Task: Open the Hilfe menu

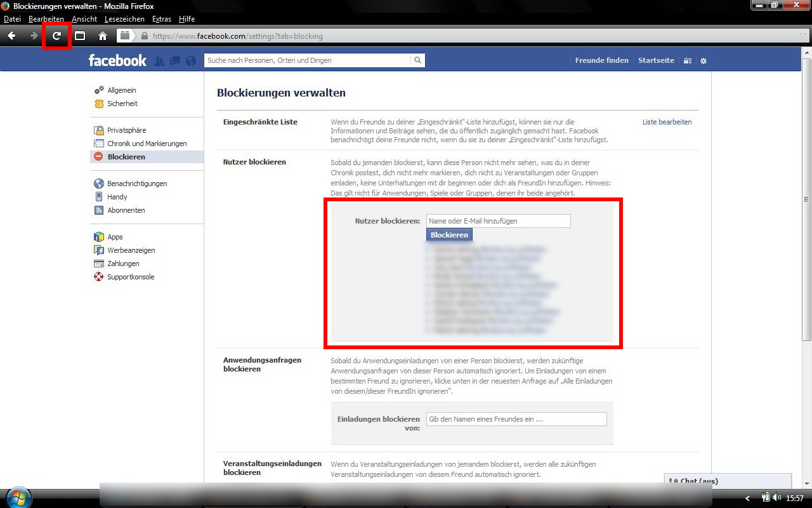Action: (187, 19)
